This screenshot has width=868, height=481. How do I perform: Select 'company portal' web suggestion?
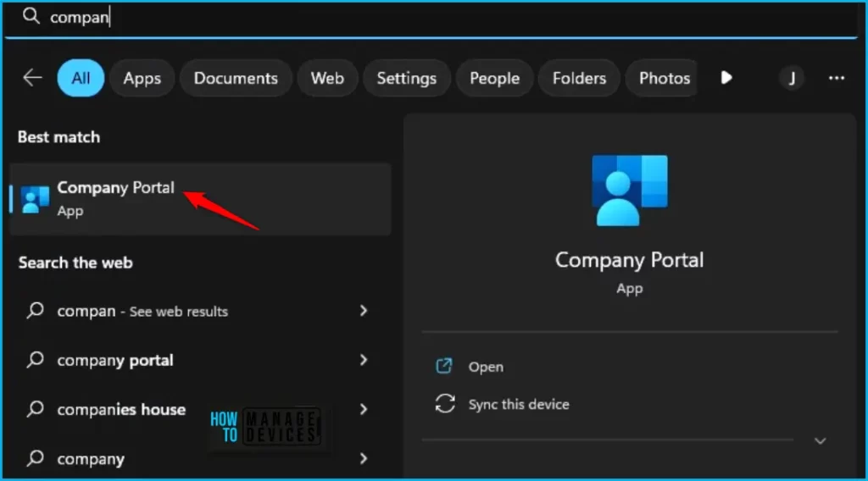(x=200, y=360)
